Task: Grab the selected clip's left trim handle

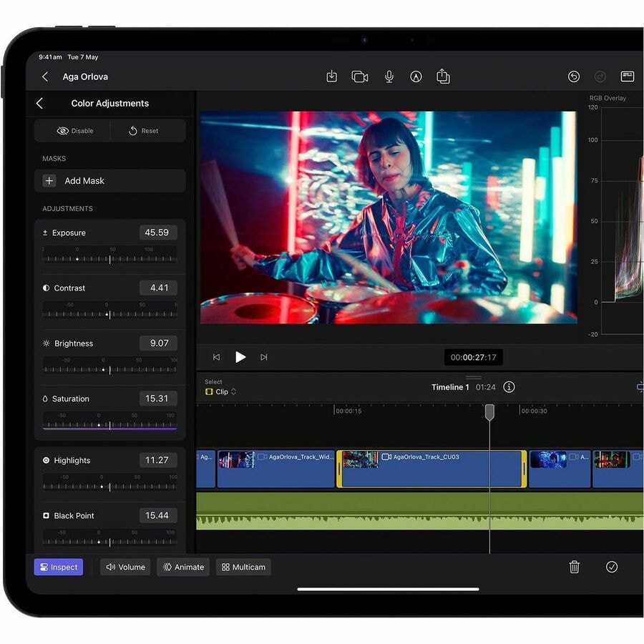Action: click(x=339, y=469)
